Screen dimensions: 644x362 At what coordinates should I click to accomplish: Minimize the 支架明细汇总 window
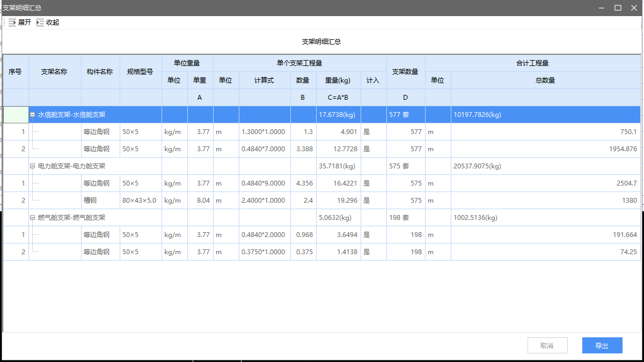pos(602,8)
